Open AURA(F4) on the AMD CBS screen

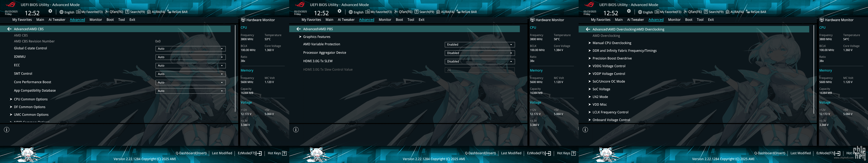pyautogui.click(x=156, y=12)
